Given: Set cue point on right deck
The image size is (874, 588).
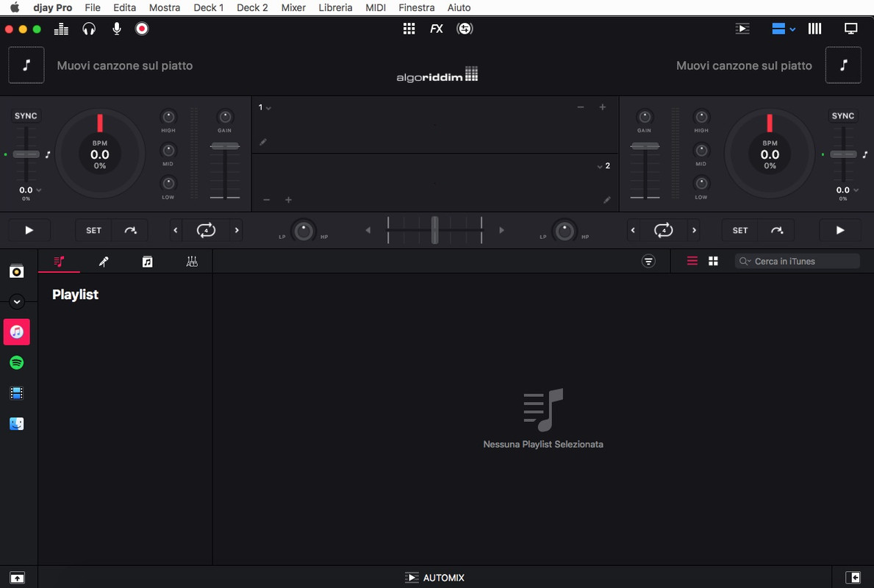Looking at the screenshot, I should coord(740,230).
